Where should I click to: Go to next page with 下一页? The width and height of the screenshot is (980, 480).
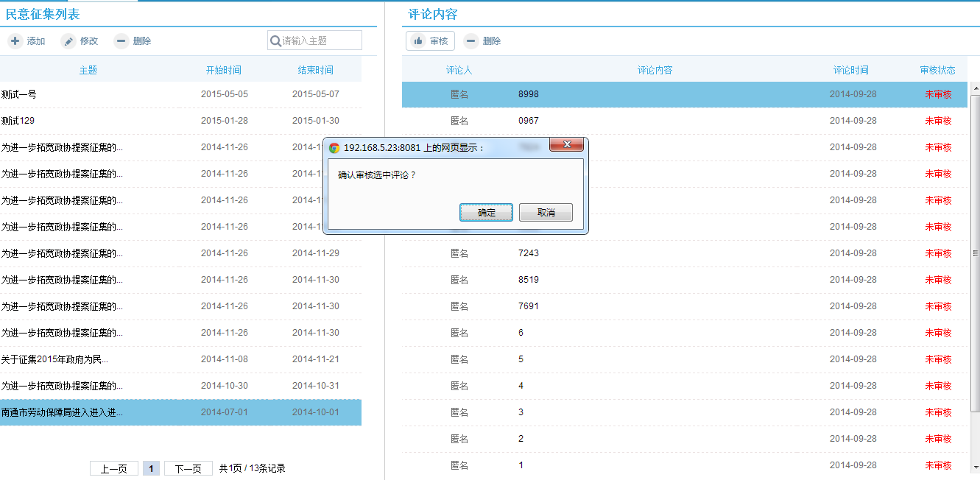tap(188, 468)
